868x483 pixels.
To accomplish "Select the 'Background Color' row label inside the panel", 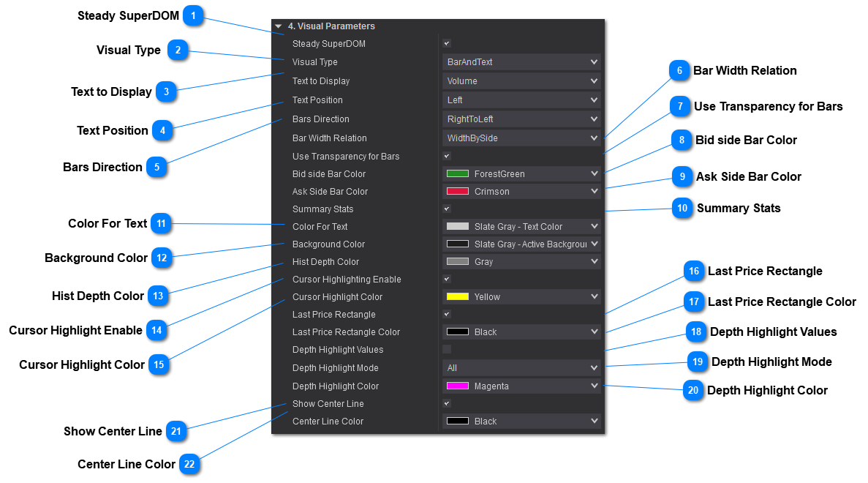I will click(329, 244).
